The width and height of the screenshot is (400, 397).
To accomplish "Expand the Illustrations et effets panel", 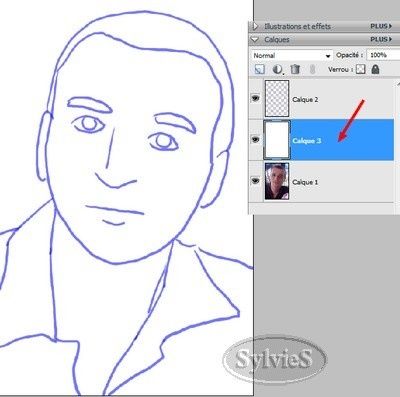I will (x=255, y=26).
